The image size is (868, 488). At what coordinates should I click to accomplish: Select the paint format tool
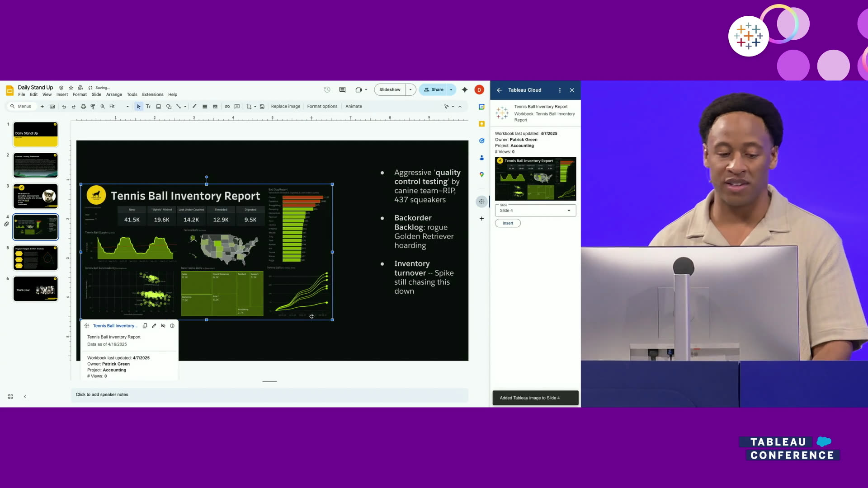coord(93,107)
